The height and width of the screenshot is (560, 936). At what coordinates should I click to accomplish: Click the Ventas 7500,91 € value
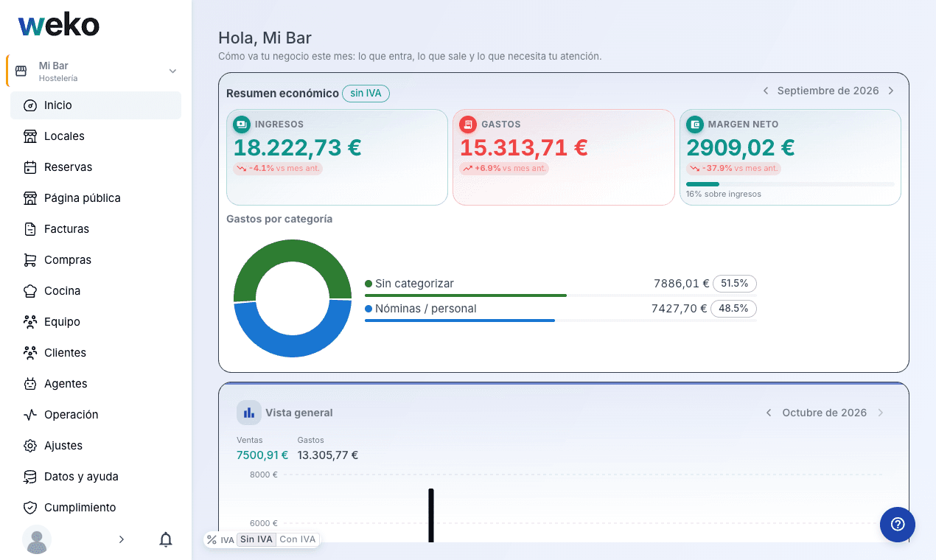tap(262, 455)
